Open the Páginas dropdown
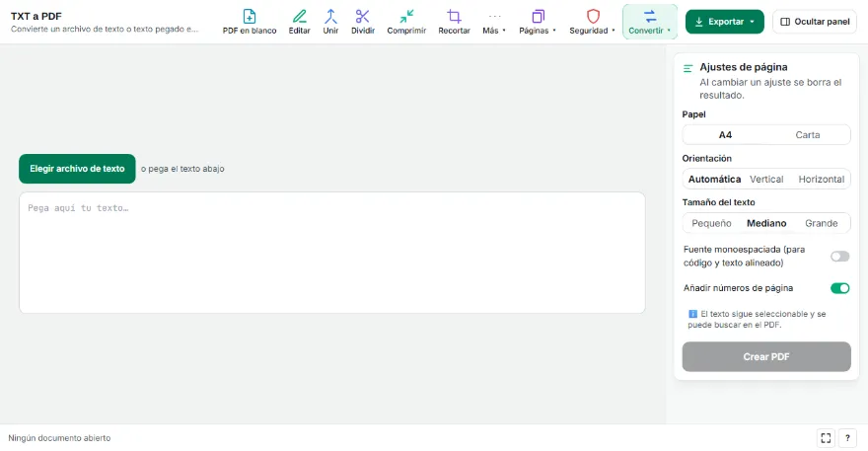The height and width of the screenshot is (451, 868). point(537,22)
